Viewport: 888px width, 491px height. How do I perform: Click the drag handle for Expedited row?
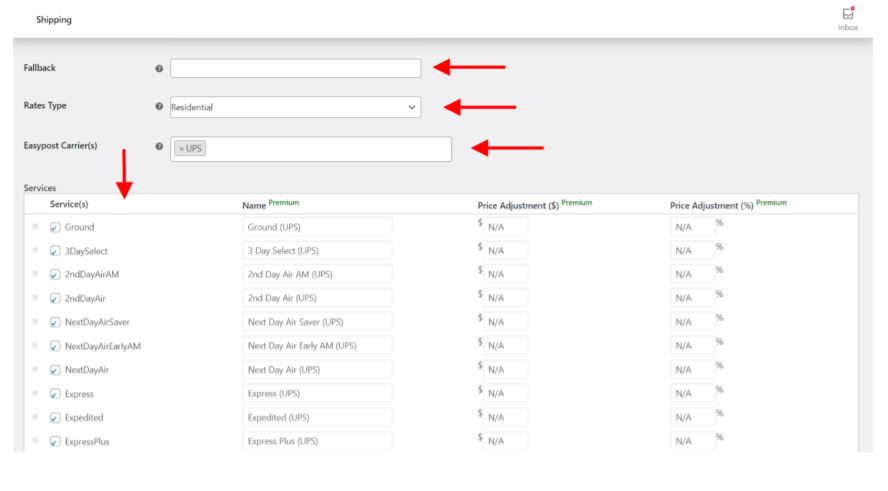click(x=35, y=417)
